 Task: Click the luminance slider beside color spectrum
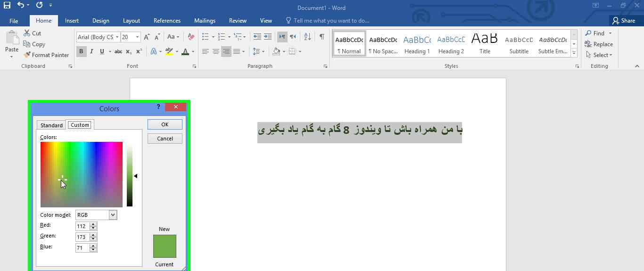[130, 175]
